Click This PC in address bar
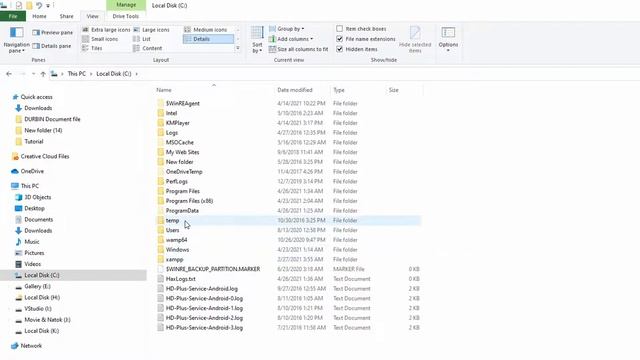Screen dimensions: 640x360 (x=77, y=74)
